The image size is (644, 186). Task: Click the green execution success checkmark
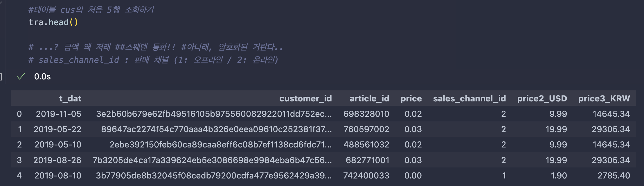(x=21, y=76)
